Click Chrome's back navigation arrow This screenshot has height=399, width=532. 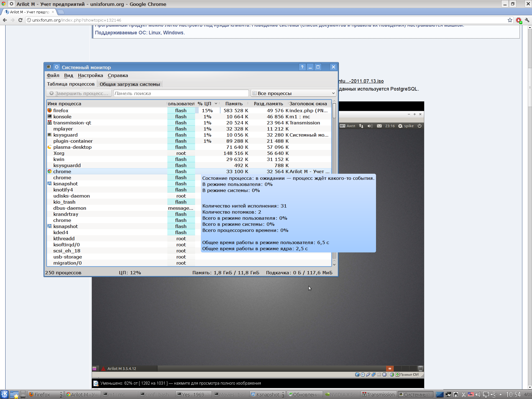pos(5,20)
